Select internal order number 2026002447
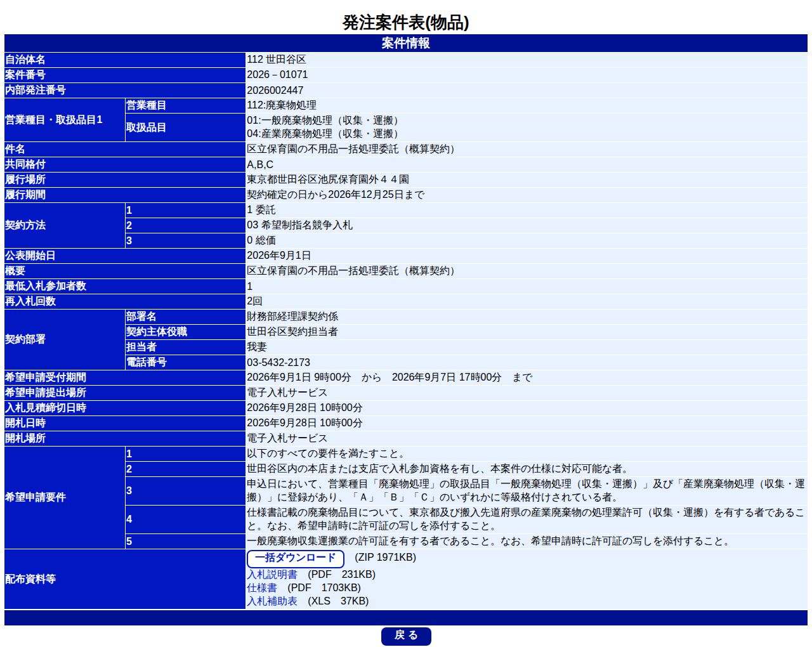Image resolution: width=812 pixels, height=647 pixels. click(x=275, y=90)
